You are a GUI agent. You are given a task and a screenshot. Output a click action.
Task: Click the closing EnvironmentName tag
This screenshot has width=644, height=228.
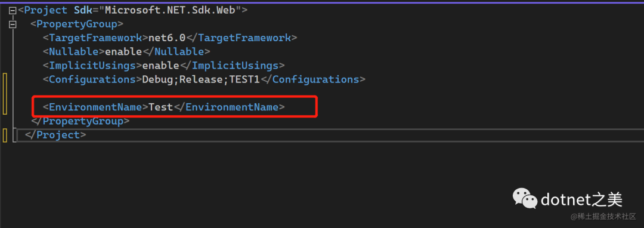(229, 107)
